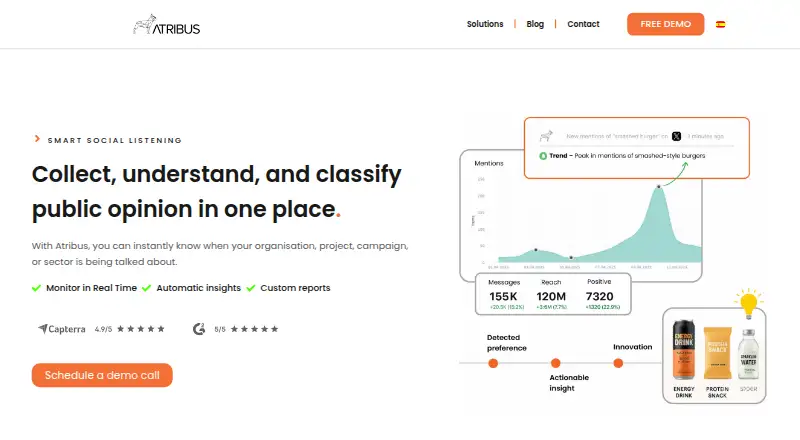Click the Detected preference timeline dot

(x=493, y=363)
